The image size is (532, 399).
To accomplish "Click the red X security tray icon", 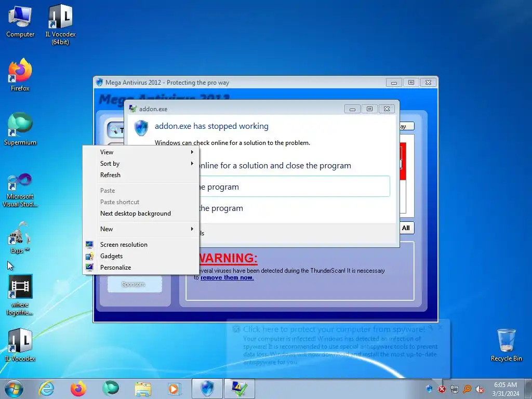I will click(442, 389).
